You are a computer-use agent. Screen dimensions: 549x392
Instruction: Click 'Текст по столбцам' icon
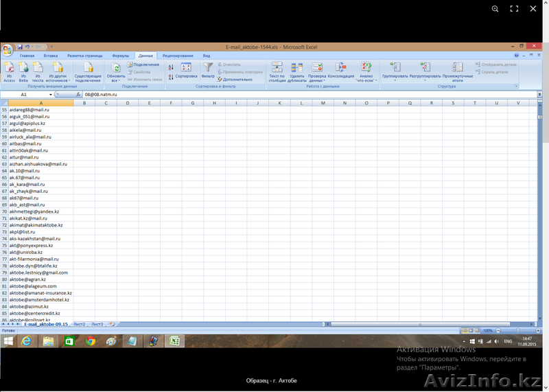(277, 71)
